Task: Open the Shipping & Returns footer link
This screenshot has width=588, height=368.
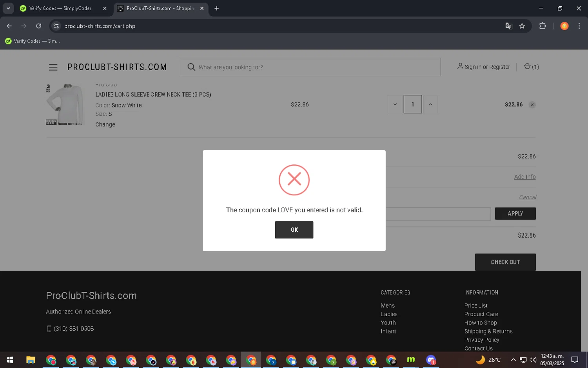Action: 488,332
